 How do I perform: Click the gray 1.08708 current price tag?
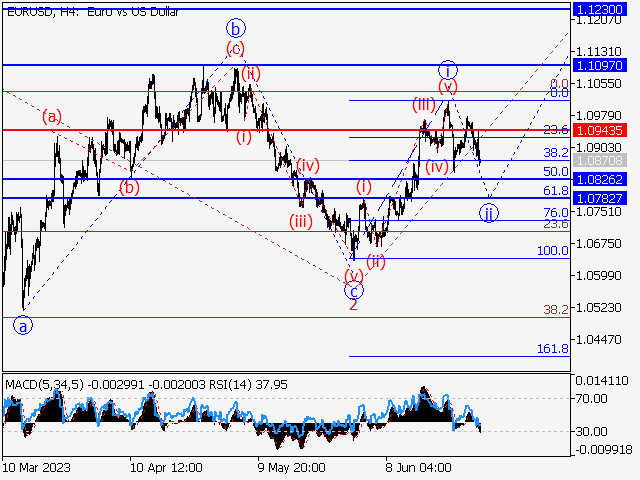tap(599, 160)
